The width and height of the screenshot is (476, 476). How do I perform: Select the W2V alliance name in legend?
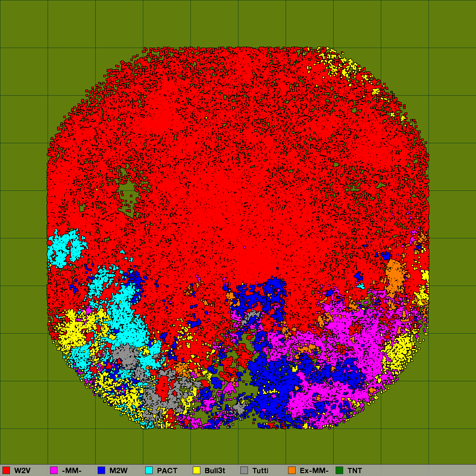(x=22, y=470)
